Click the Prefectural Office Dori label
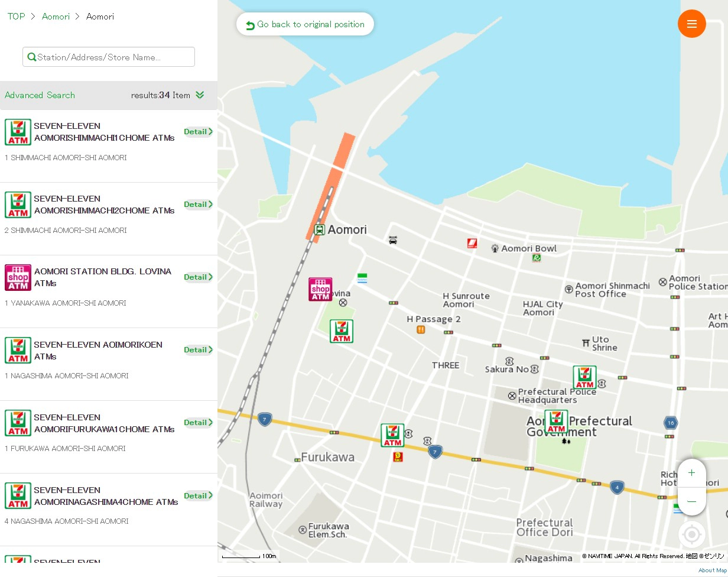 pyautogui.click(x=545, y=527)
